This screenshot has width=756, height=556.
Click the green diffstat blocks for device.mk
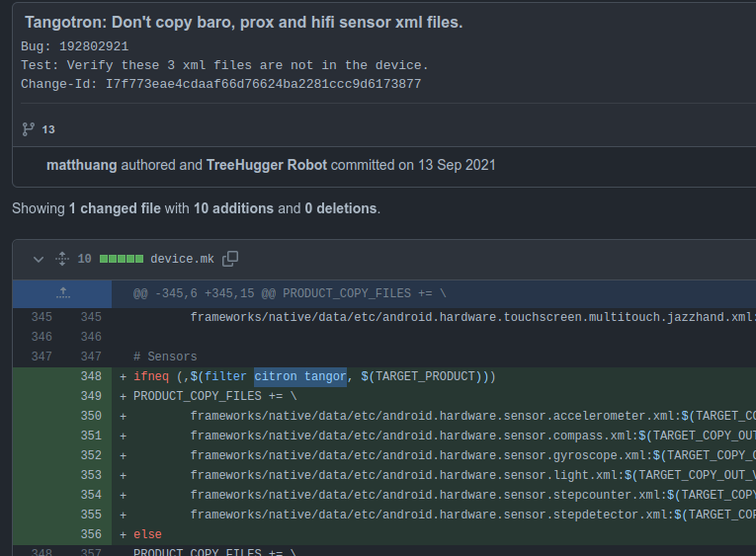point(121,259)
